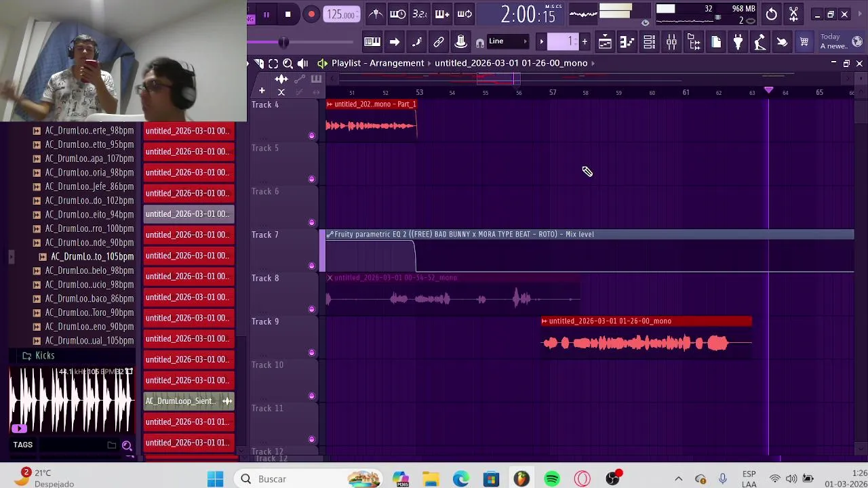Open the Piano roll view icon
Screen dimensions: 868x488
pos(627,42)
